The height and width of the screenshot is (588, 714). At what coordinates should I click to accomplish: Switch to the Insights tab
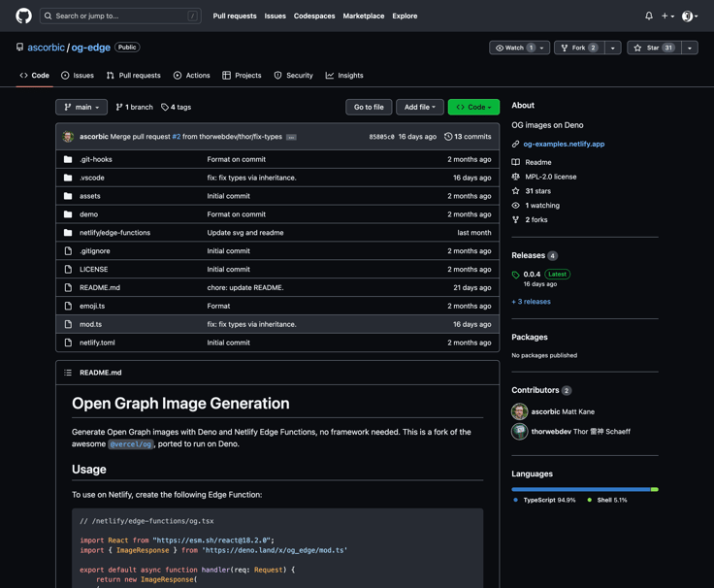[344, 76]
